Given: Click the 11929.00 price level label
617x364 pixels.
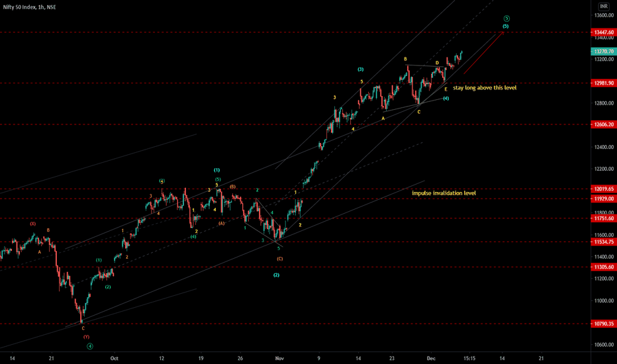Looking at the screenshot, I should click(x=604, y=199).
